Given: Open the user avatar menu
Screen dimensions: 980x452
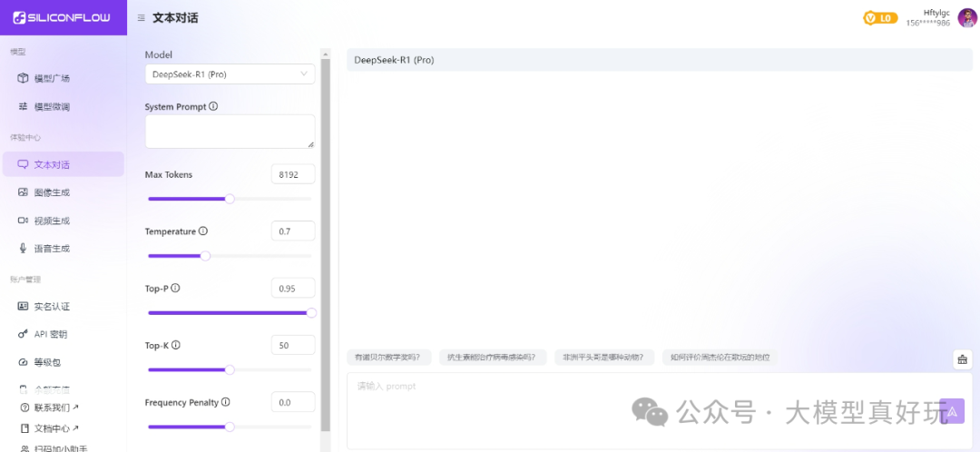Looking at the screenshot, I should coord(967,17).
